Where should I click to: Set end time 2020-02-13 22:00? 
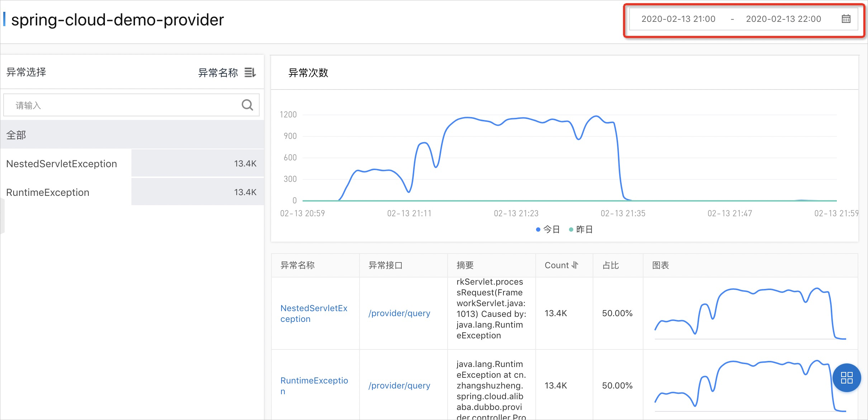pos(783,19)
